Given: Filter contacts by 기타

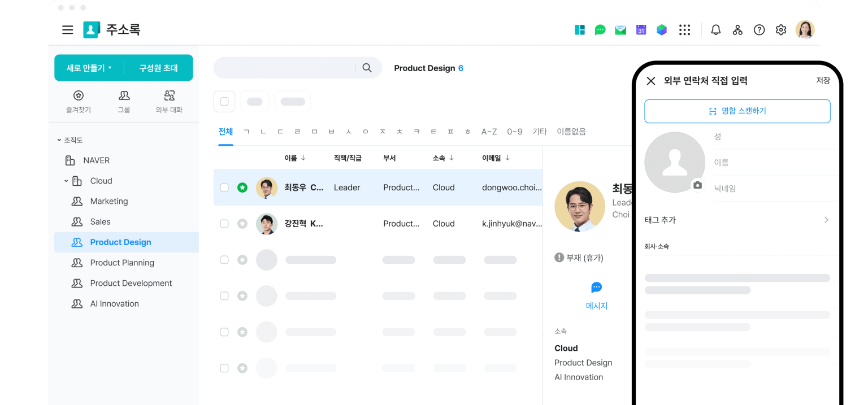Looking at the screenshot, I should 540,132.
